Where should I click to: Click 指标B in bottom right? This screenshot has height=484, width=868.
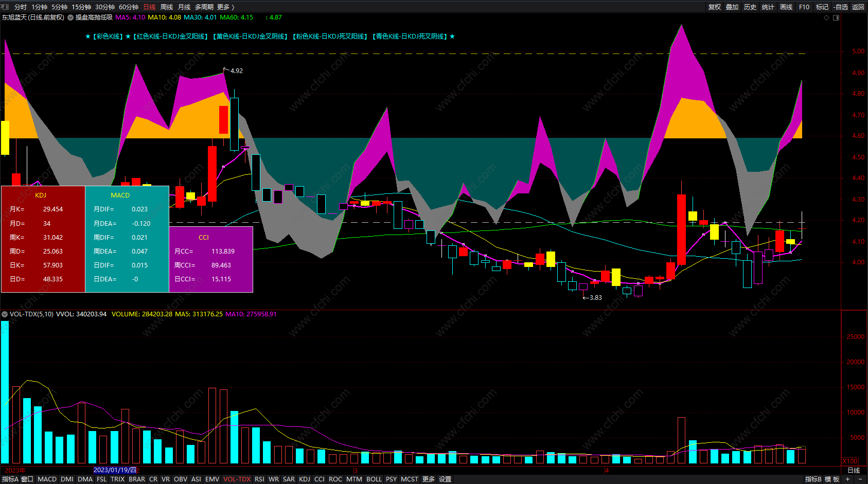click(x=813, y=479)
